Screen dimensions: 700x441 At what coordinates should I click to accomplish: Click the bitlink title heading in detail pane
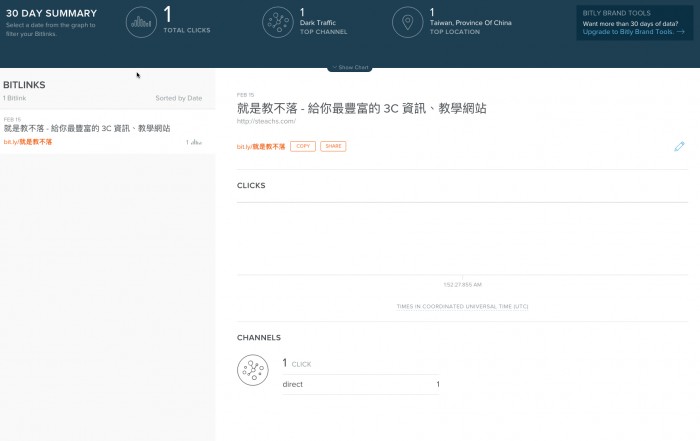click(x=361, y=108)
